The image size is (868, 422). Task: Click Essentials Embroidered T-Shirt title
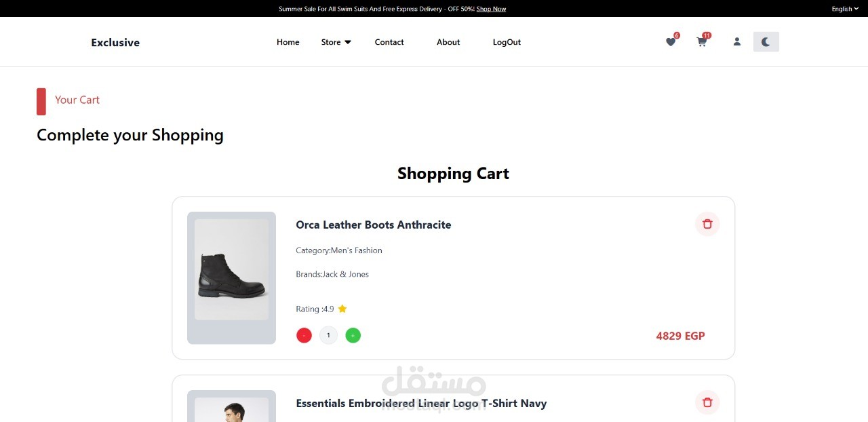(421, 403)
